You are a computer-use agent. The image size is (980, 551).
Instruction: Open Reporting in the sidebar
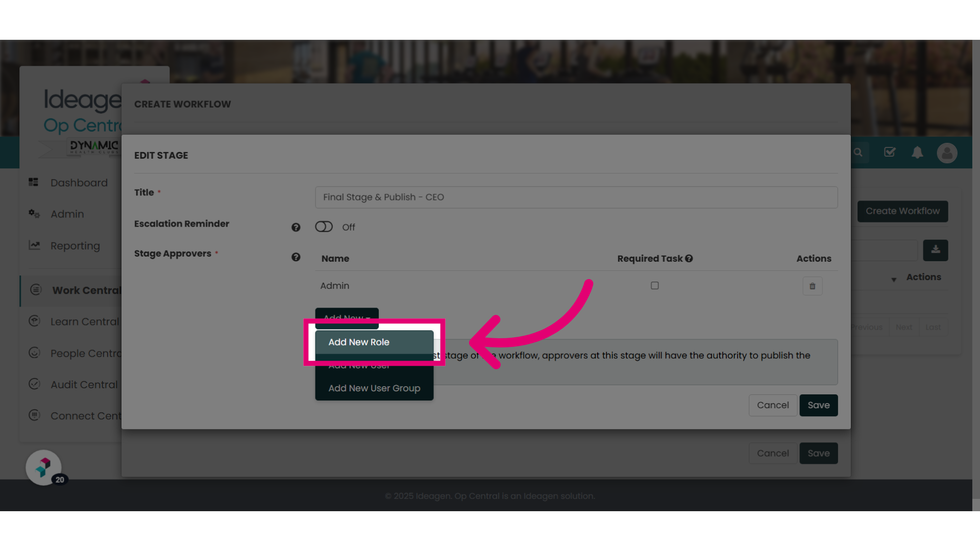[x=74, y=246]
